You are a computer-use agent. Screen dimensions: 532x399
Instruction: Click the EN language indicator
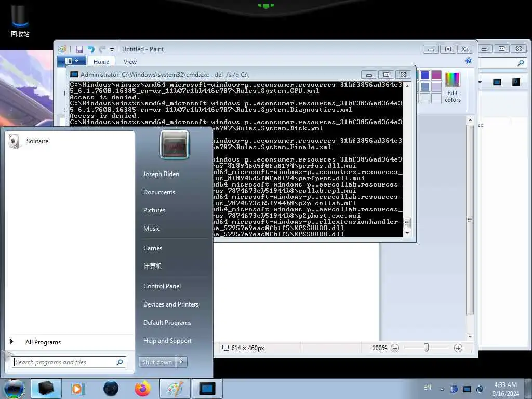tap(427, 388)
